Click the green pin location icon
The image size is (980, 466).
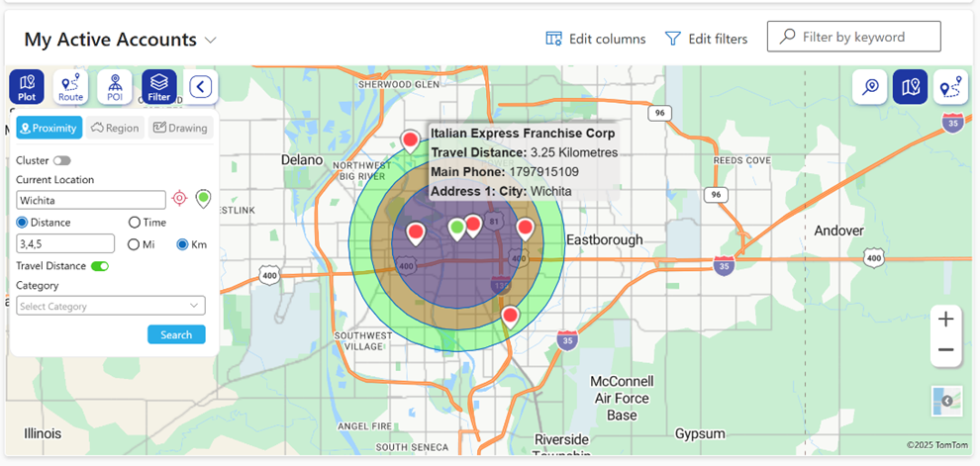pyautogui.click(x=203, y=199)
